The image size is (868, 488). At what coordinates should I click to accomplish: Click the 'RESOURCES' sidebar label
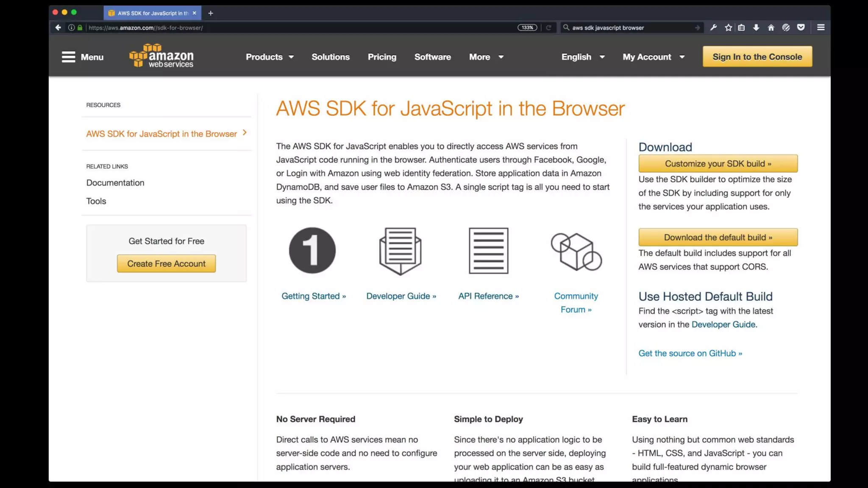(x=103, y=105)
